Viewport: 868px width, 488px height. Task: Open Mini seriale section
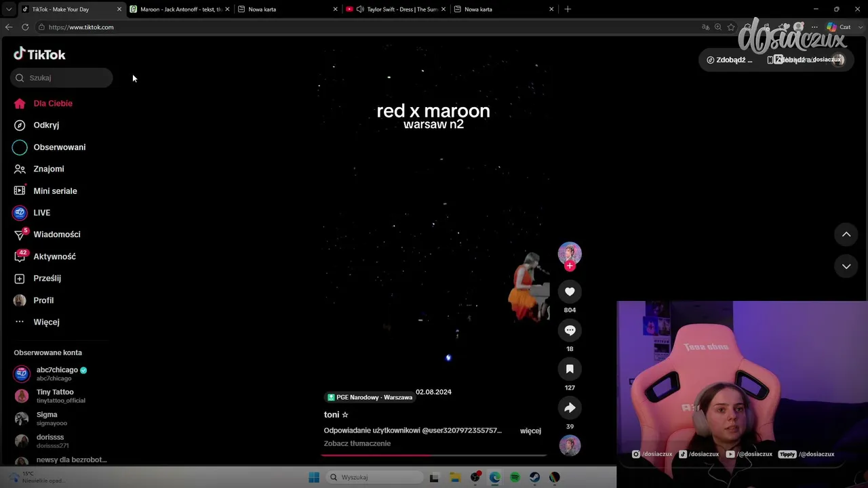(x=55, y=190)
